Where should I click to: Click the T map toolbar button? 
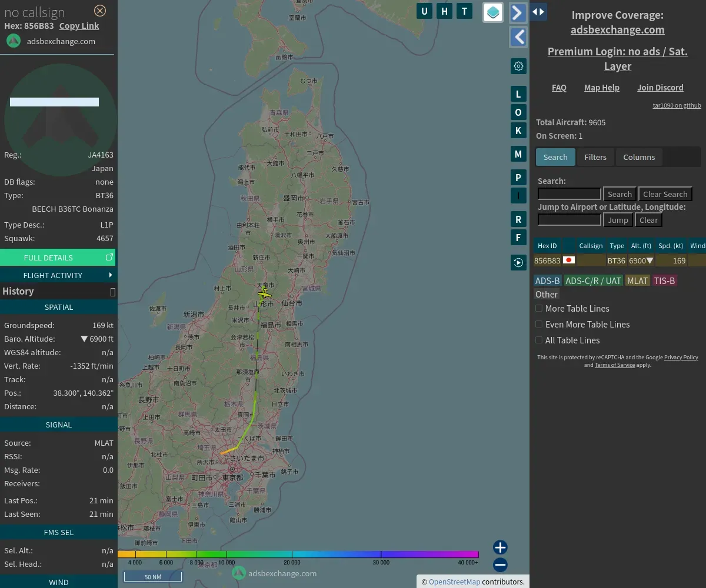point(464,11)
